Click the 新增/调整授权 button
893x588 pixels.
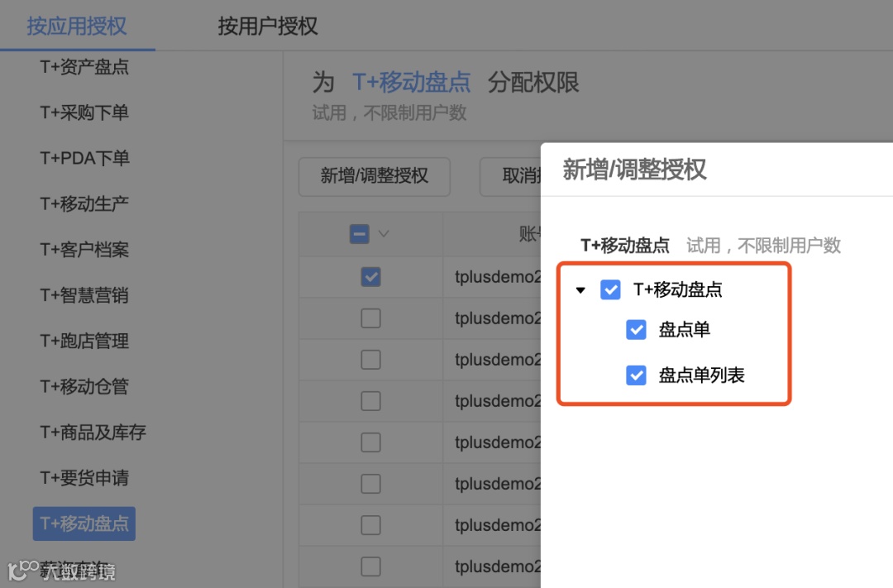point(375,177)
